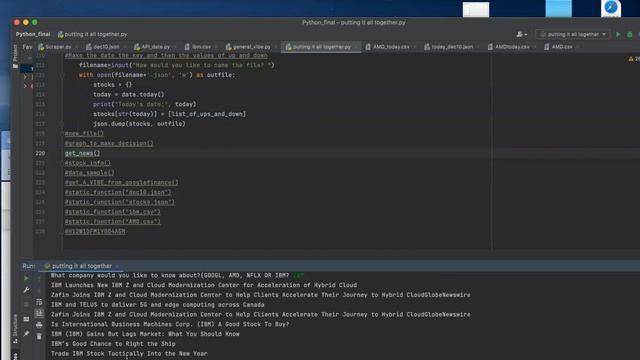Click the light blue folder on the desktop

point(558,9)
